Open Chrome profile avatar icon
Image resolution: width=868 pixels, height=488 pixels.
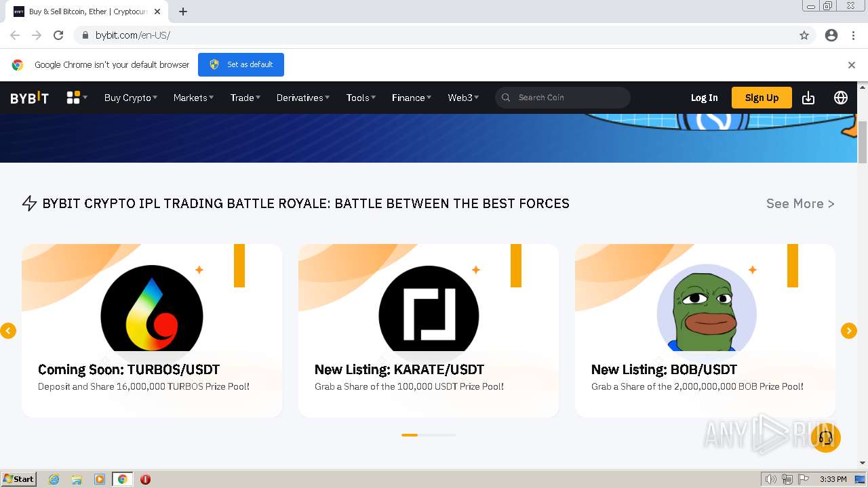[831, 35]
